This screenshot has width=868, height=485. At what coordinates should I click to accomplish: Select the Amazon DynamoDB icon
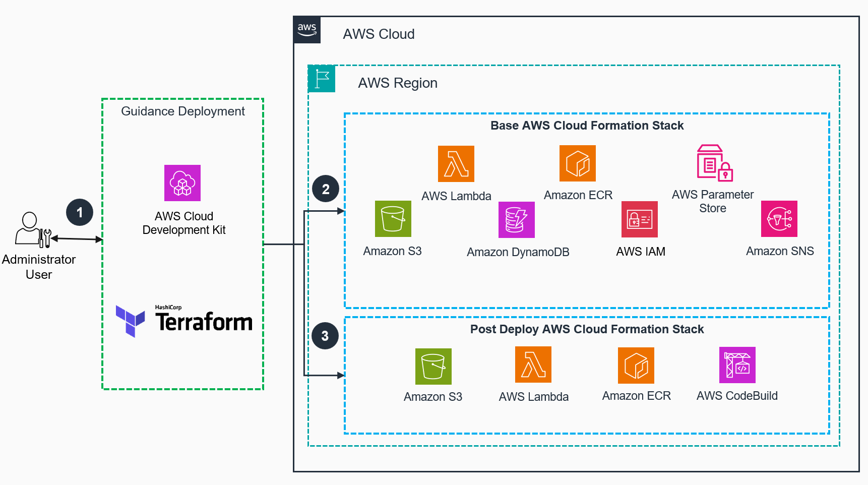[517, 220]
